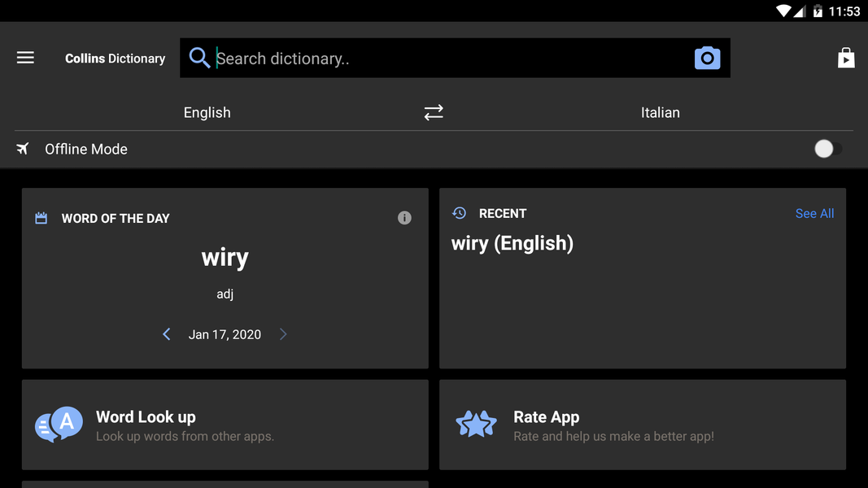Click the Word of the Day info icon
The image size is (868, 488).
coord(404,218)
